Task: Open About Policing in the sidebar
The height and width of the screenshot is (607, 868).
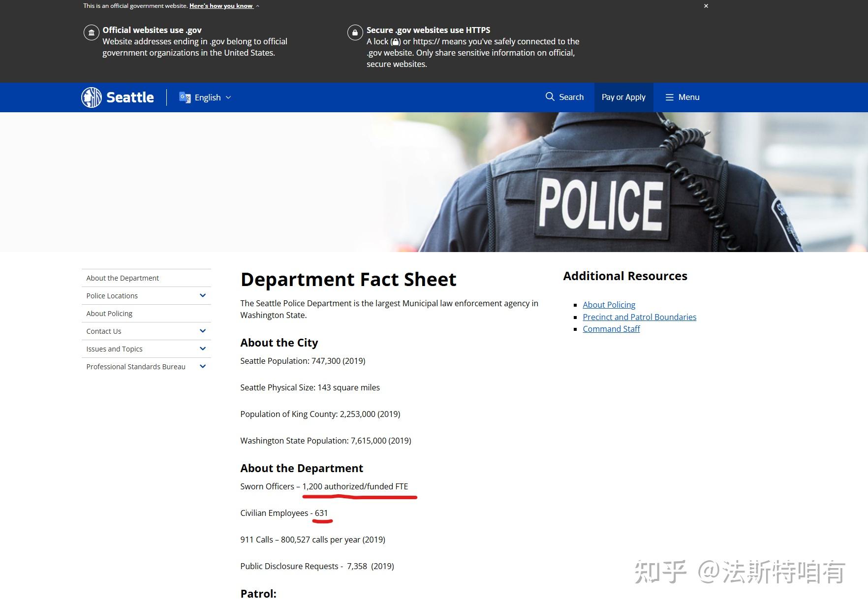Action: pyautogui.click(x=109, y=314)
